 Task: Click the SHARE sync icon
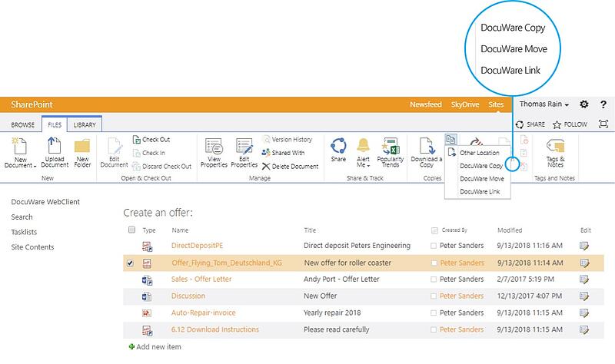click(x=520, y=124)
